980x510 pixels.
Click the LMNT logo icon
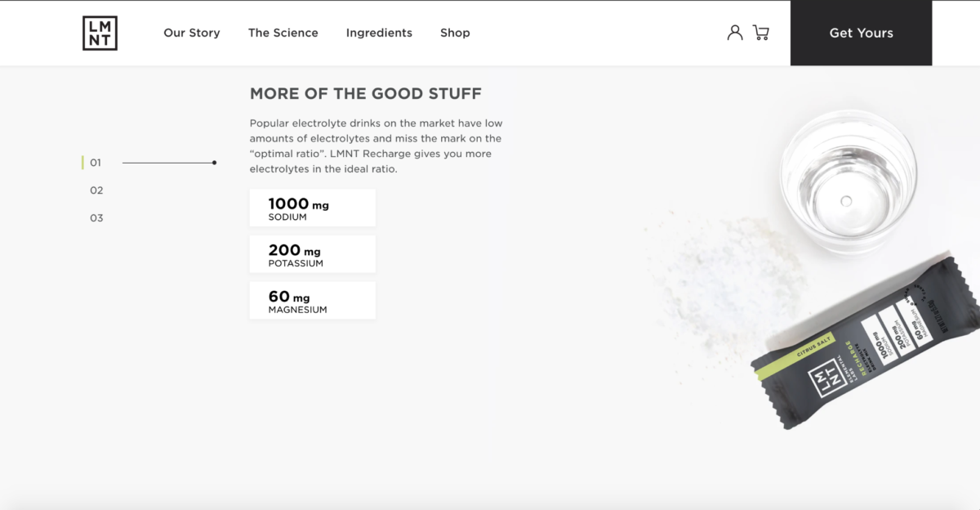(100, 33)
